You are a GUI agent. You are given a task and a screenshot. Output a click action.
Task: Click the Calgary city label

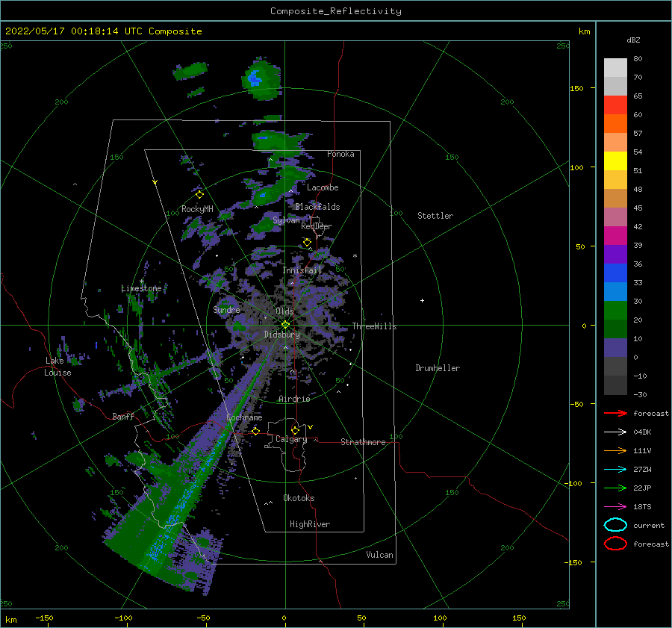click(x=291, y=439)
